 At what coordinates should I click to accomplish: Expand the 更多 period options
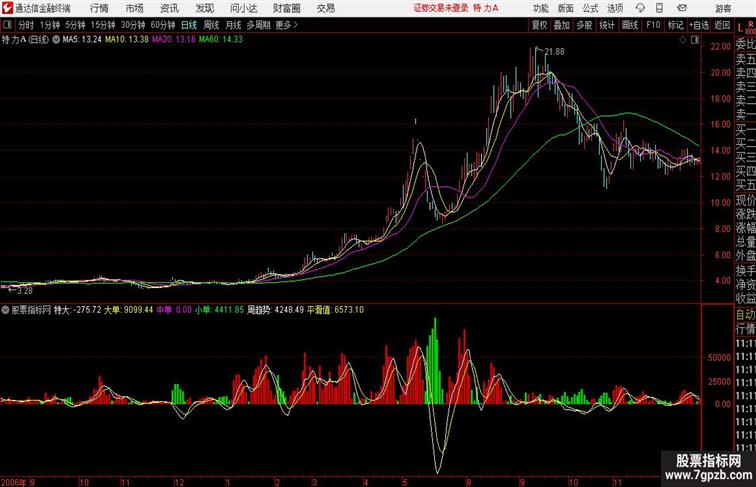tap(287, 25)
